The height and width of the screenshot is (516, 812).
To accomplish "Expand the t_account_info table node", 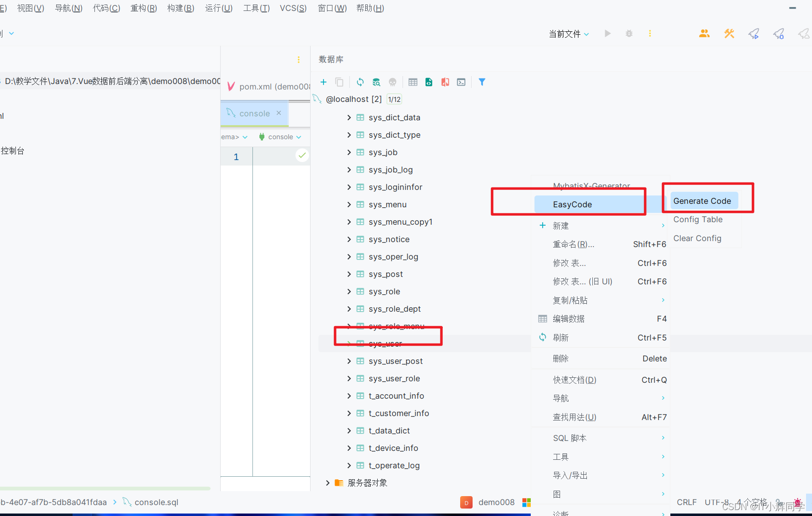I will coord(349,396).
